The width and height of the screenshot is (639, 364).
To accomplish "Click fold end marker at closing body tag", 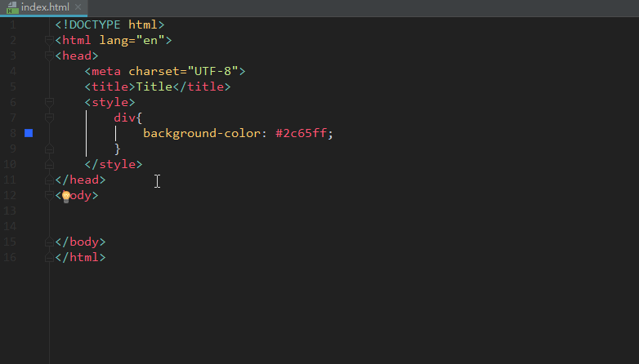I will coord(49,242).
